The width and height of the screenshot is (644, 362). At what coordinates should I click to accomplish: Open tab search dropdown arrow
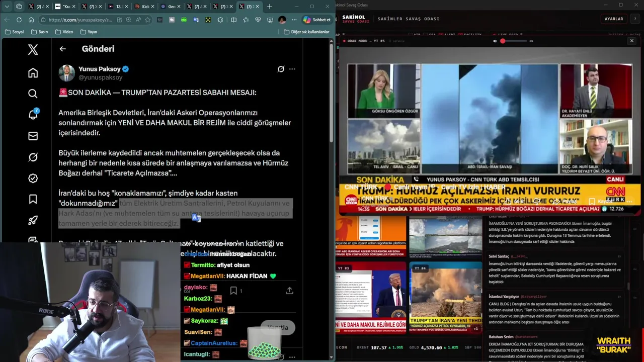(7, 7)
